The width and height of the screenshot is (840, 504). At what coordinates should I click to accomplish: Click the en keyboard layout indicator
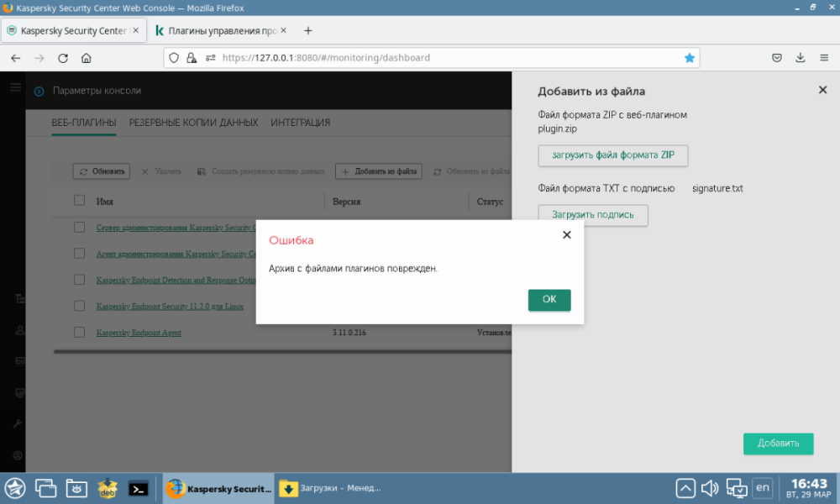[763, 487]
